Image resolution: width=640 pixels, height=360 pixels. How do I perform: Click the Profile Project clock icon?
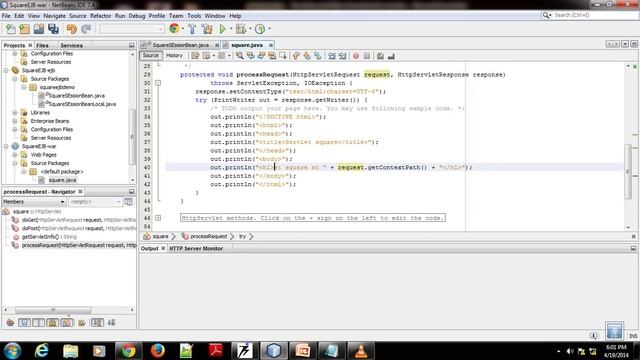click(260, 29)
